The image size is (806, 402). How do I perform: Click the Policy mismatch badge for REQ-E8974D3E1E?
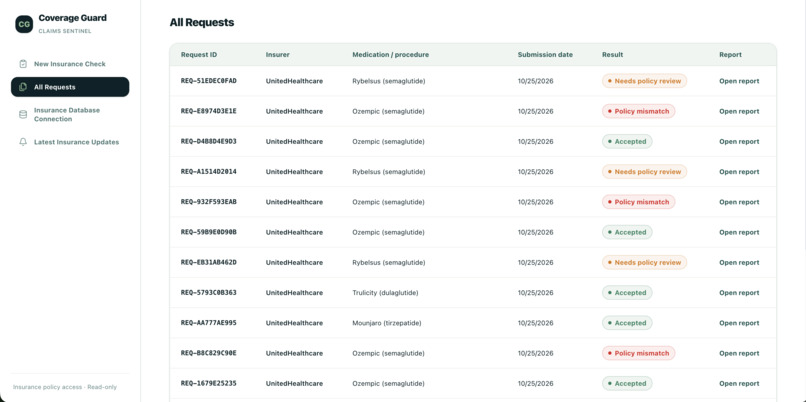tap(638, 111)
